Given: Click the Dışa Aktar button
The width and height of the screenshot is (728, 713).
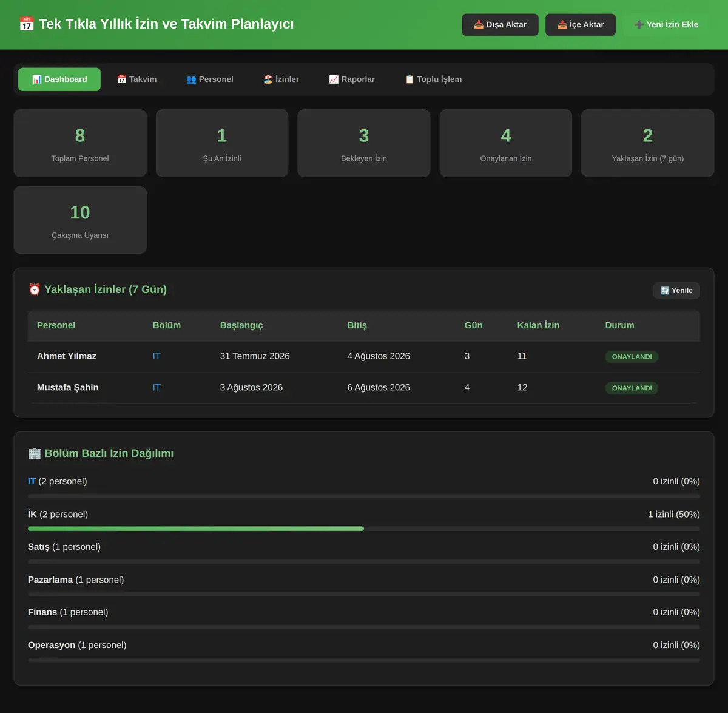Looking at the screenshot, I should click(500, 25).
